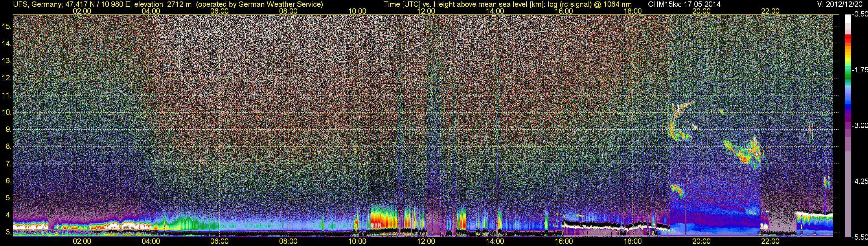868x246 pixels.
Task: Click the '12.' height axis label
Action: coord(7,78)
